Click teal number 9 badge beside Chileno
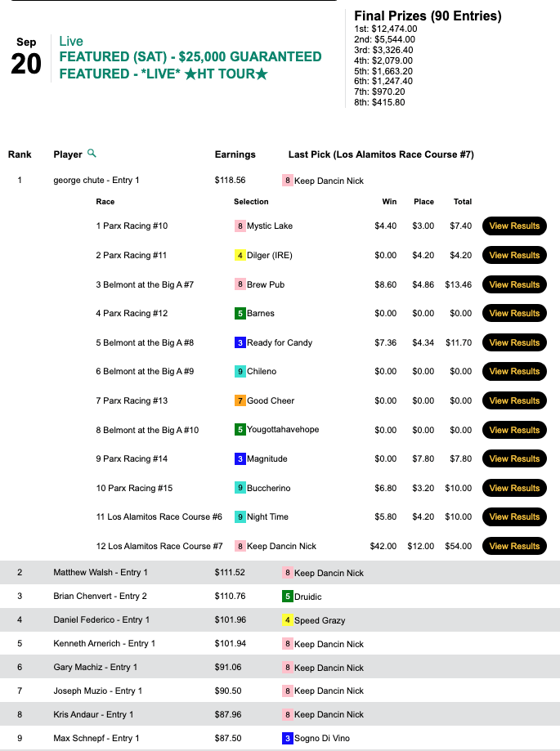560x751 pixels. [240, 372]
